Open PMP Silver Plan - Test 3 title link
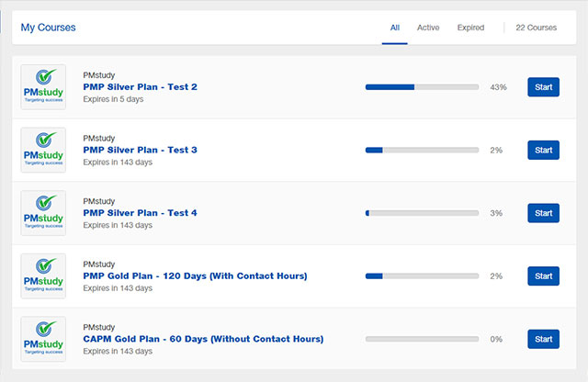Screen dimensions: 588x382 click(x=141, y=150)
